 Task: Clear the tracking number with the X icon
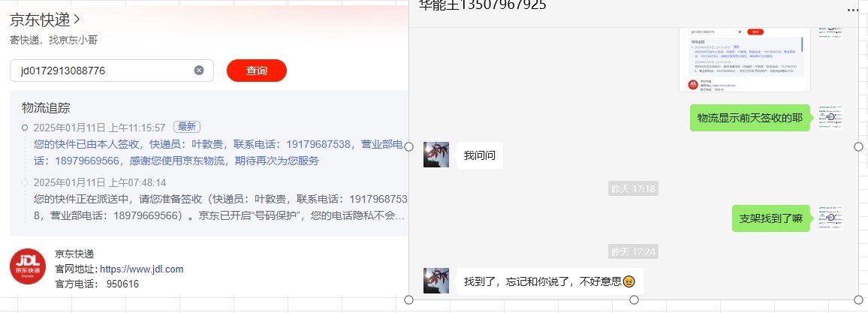(199, 71)
